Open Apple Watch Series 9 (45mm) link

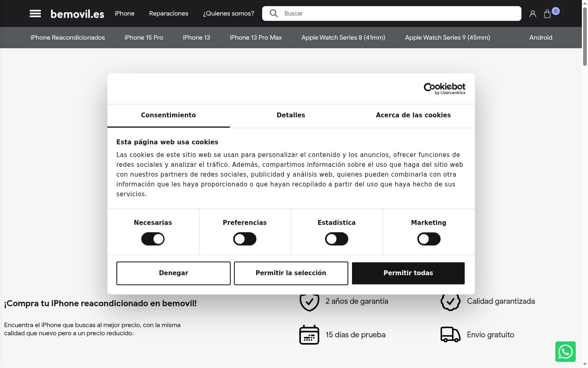448,38
